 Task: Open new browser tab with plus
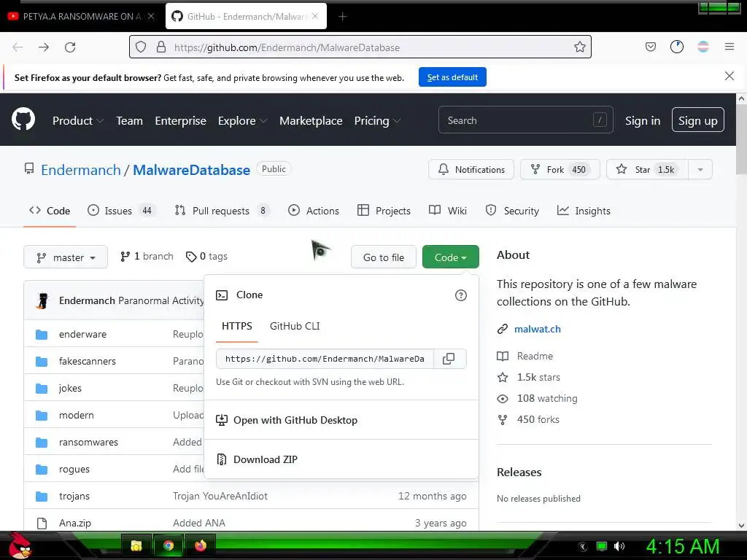(342, 17)
